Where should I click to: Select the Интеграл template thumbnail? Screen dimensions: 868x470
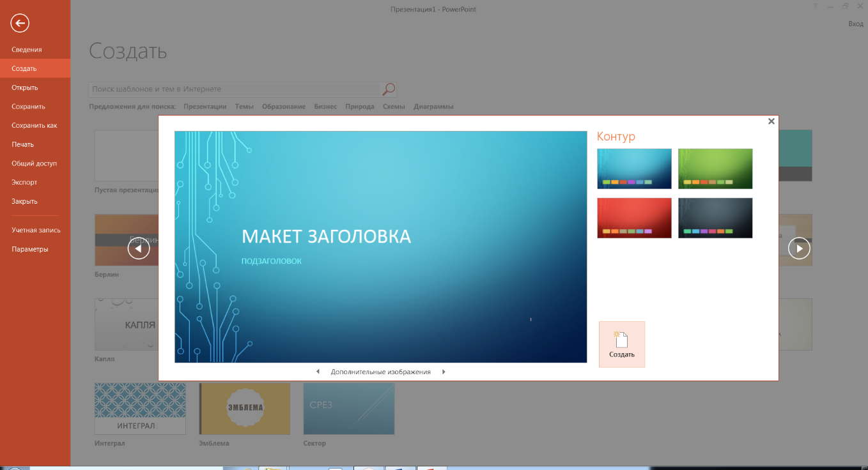(x=140, y=409)
